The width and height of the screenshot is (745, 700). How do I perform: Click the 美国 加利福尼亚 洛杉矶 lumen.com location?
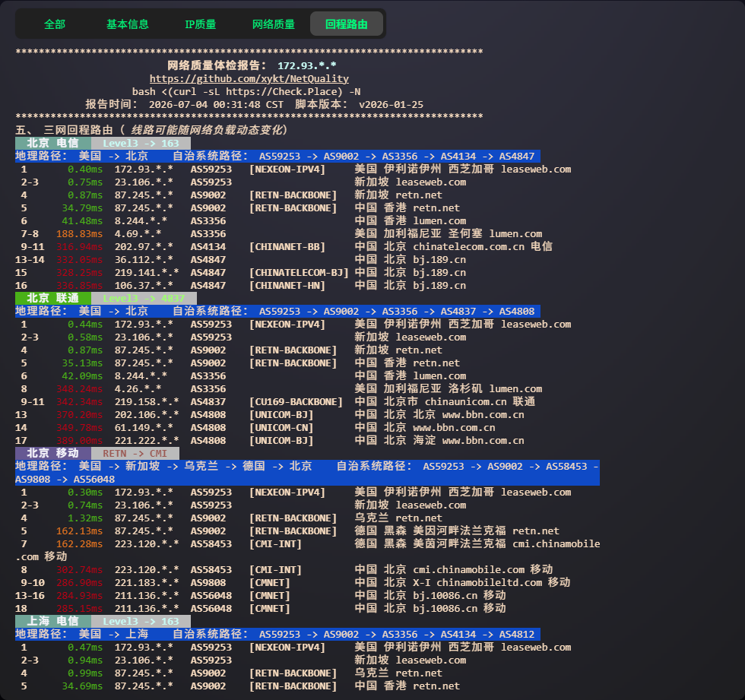(448, 389)
